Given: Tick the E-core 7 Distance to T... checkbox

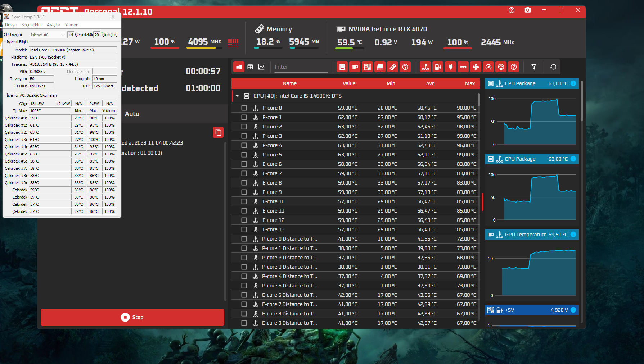Looking at the screenshot, I should pyautogui.click(x=244, y=304).
